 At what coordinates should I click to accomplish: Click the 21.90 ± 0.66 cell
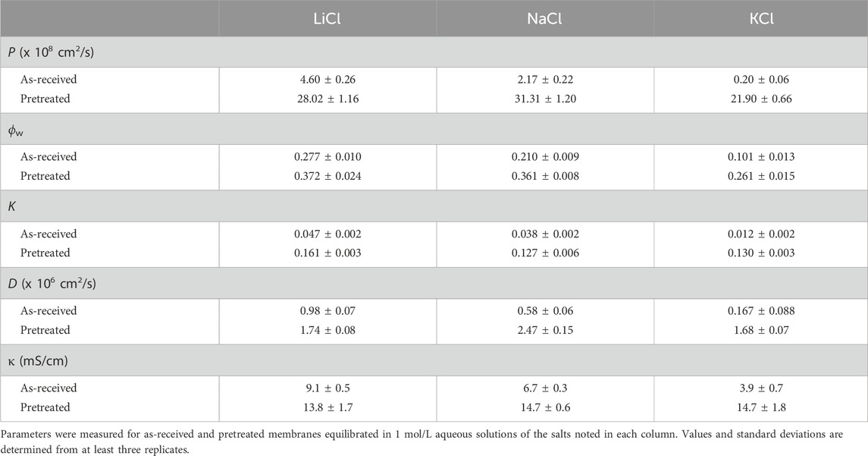pos(760,98)
